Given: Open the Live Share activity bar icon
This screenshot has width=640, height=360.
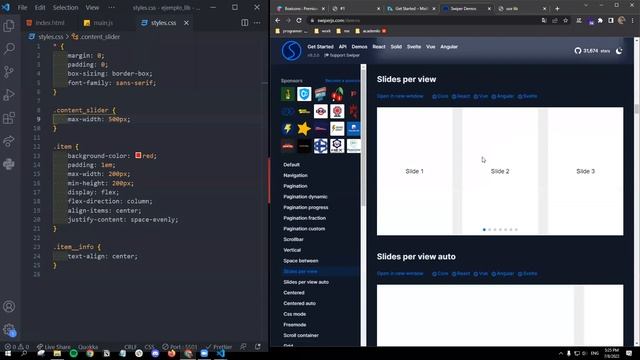Looking at the screenshot, I should 9,141.
